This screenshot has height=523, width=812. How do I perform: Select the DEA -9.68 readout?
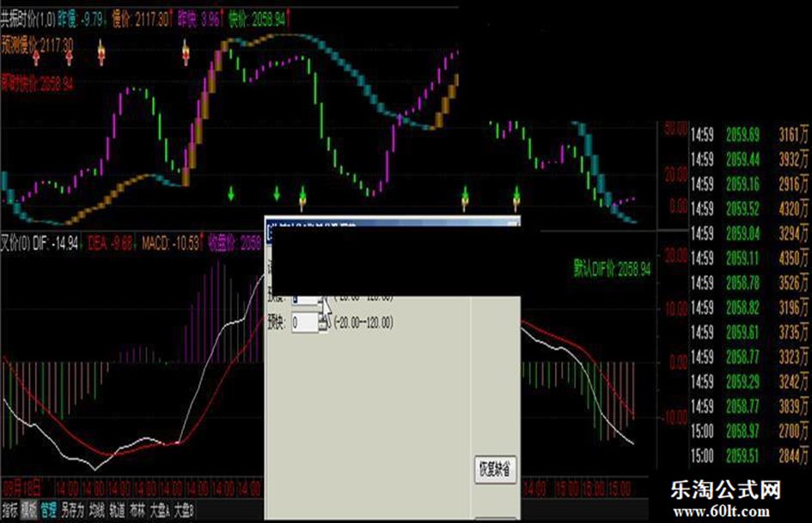click(110, 243)
